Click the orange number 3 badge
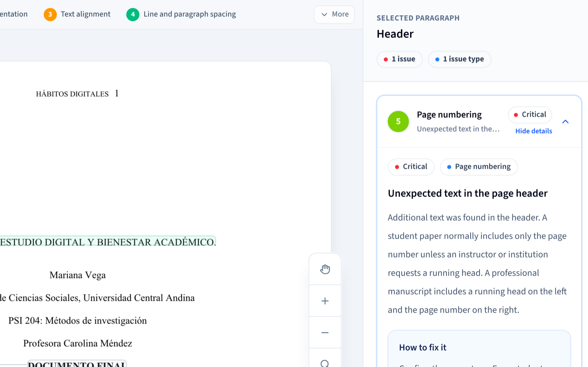Screen dimensions: 588x367 pos(50,14)
